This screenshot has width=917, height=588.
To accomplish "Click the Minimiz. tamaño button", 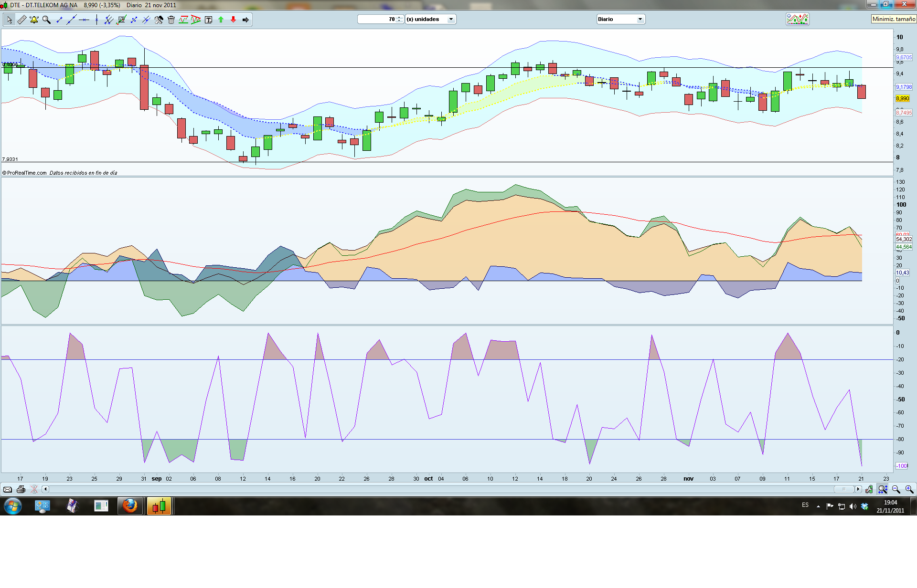I will [x=893, y=19].
